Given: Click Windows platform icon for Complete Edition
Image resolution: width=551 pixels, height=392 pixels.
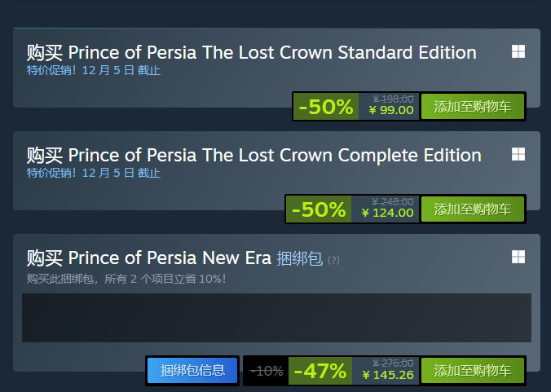Looking at the screenshot, I should pos(518,154).
